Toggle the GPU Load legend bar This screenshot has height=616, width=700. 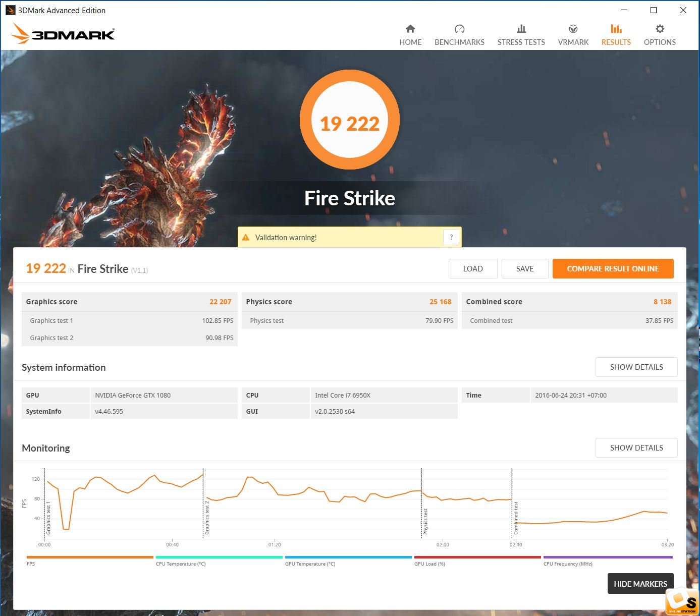click(477, 557)
